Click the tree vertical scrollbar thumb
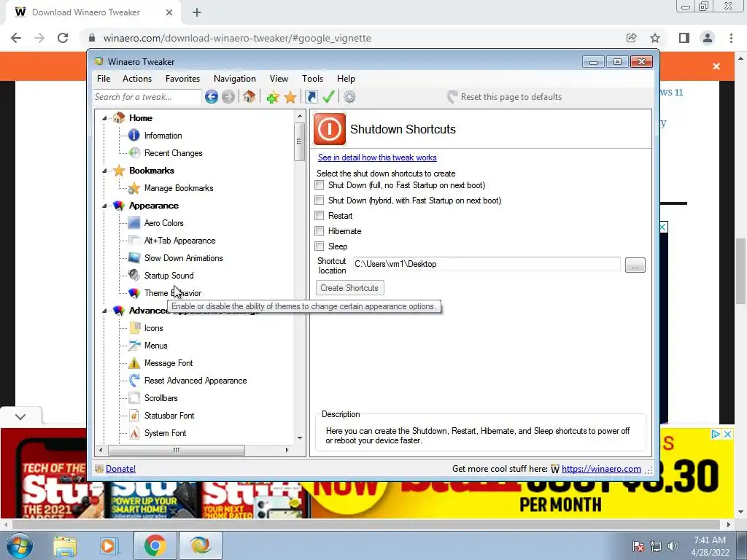747x560 pixels. pos(299,142)
